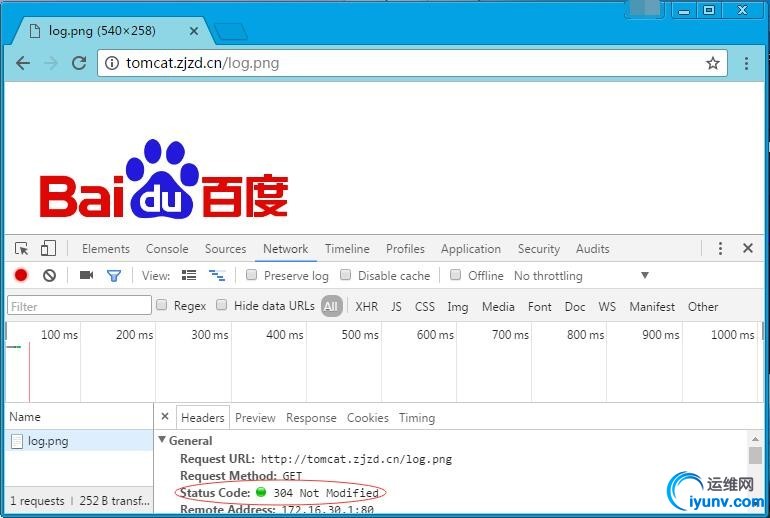This screenshot has width=770, height=518.
Task: Open a new browser tab
Action: point(231,31)
